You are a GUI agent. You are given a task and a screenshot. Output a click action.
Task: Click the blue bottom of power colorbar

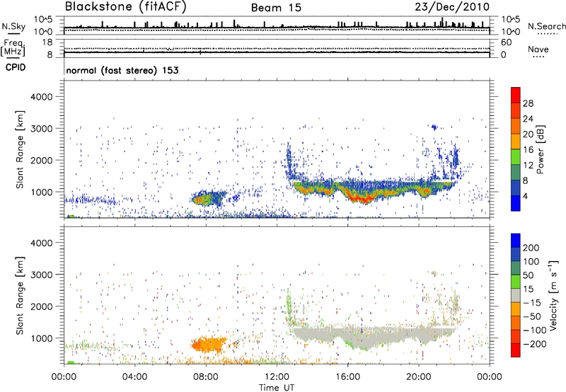[516, 203]
